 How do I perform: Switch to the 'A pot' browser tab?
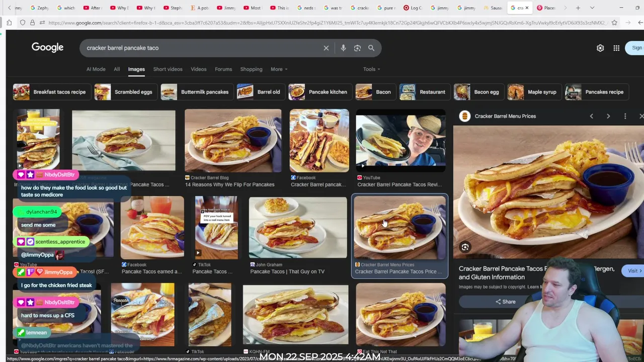tap(199, 8)
